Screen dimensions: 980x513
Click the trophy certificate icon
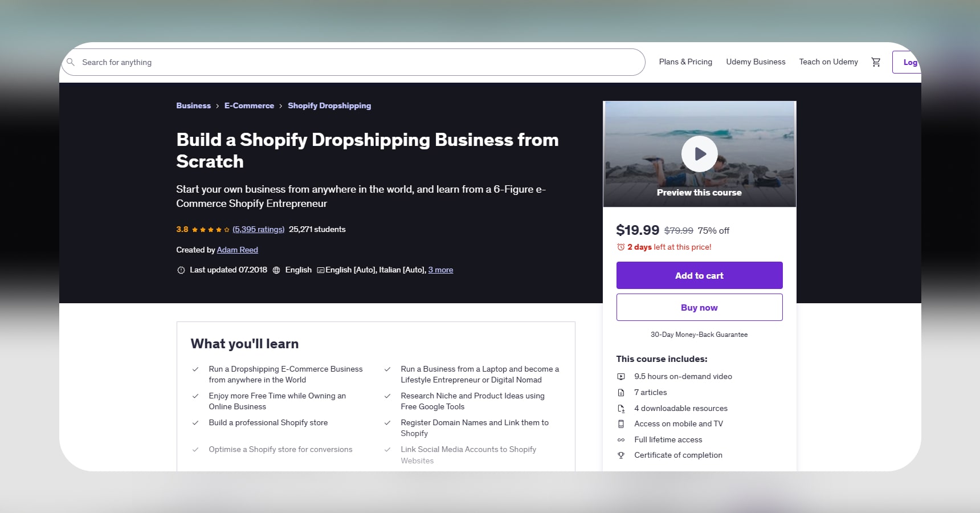pos(621,455)
